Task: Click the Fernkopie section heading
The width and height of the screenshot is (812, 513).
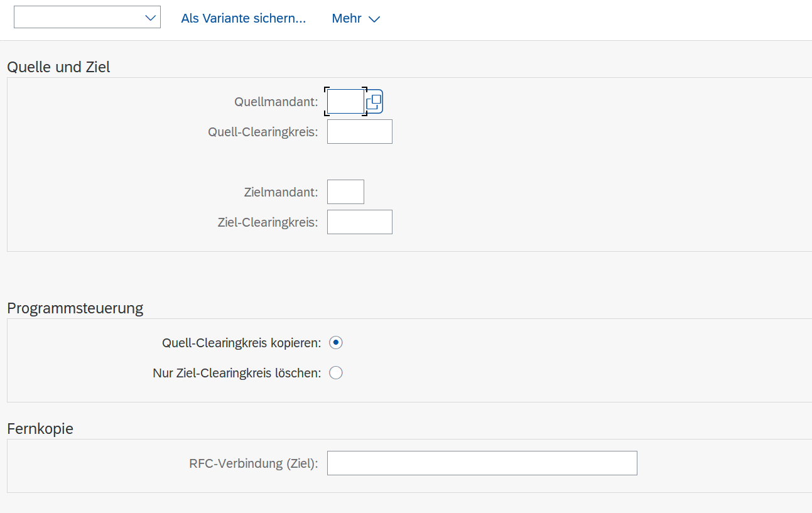Action: (x=40, y=429)
